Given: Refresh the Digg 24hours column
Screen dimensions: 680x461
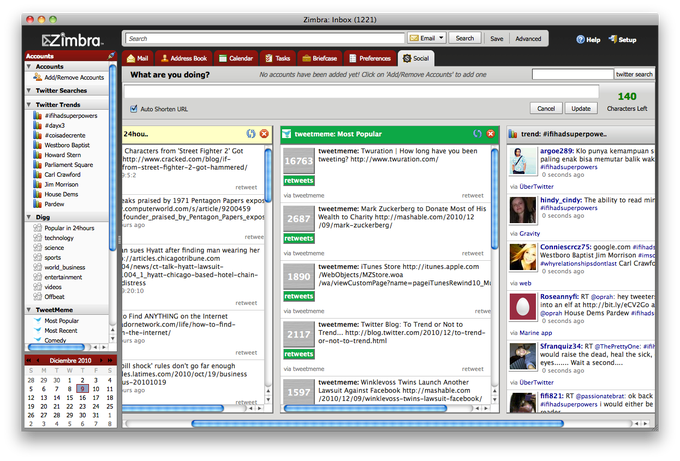Looking at the screenshot, I should [251, 134].
